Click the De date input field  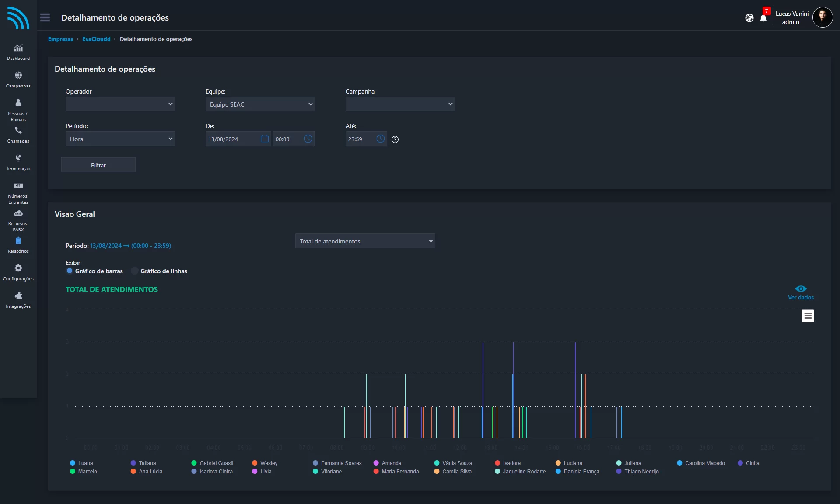(x=232, y=139)
